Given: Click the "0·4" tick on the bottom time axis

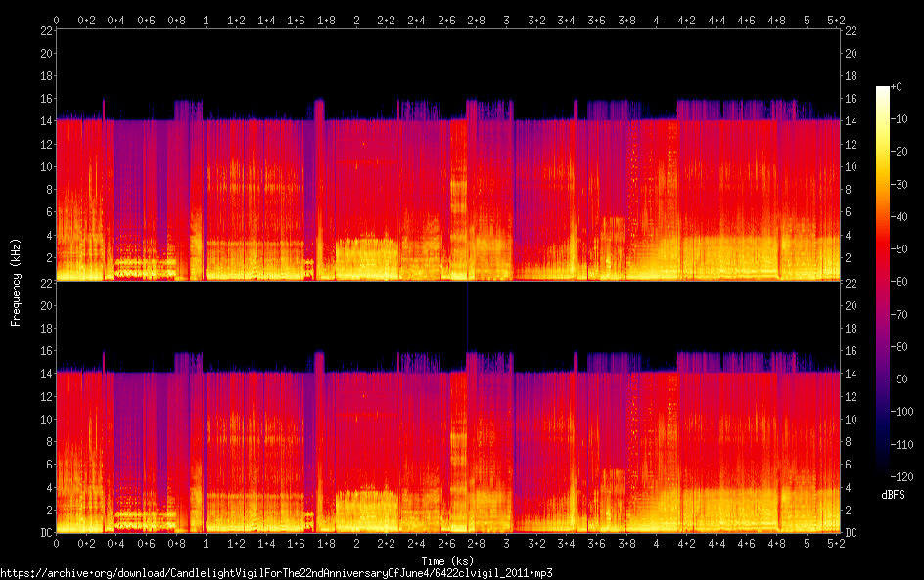Looking at the screenshot, I should pos(116,544).
